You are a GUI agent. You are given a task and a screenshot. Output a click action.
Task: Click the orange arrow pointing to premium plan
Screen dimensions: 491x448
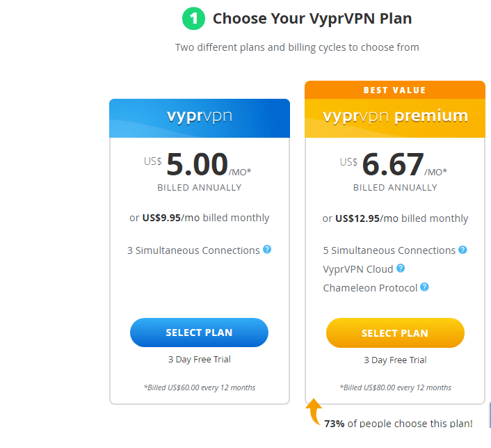314,411
